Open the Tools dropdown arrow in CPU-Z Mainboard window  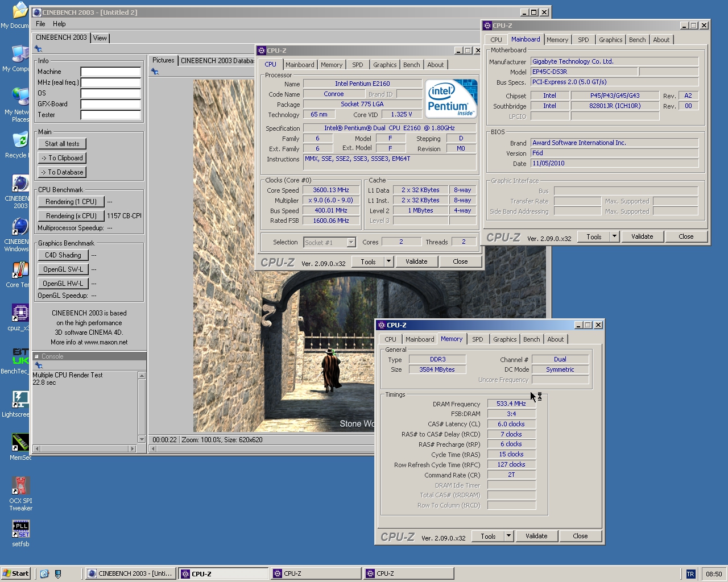pyautogui.click(x=615, y=236)
